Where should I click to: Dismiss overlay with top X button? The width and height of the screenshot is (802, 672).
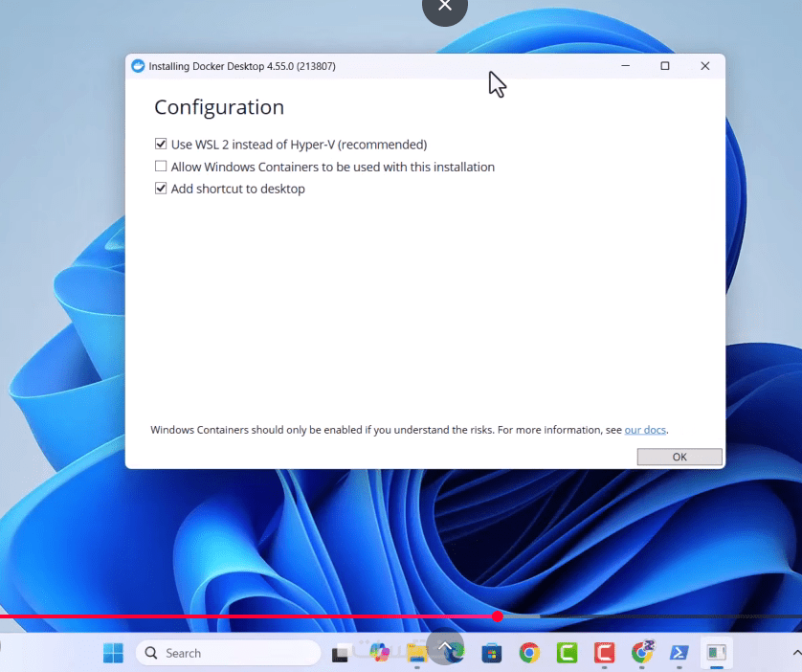(445, 6)
